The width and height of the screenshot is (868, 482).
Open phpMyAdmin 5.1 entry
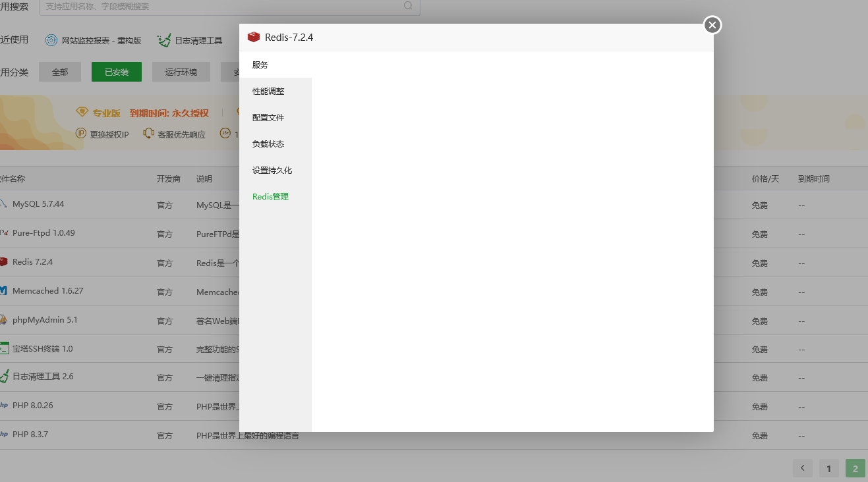[x=45, y=320]
